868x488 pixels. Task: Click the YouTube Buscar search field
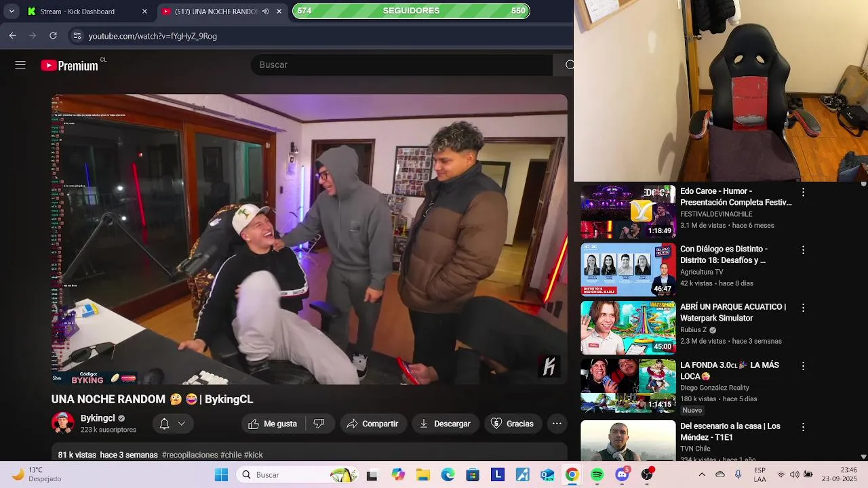(x=402, y=65)
